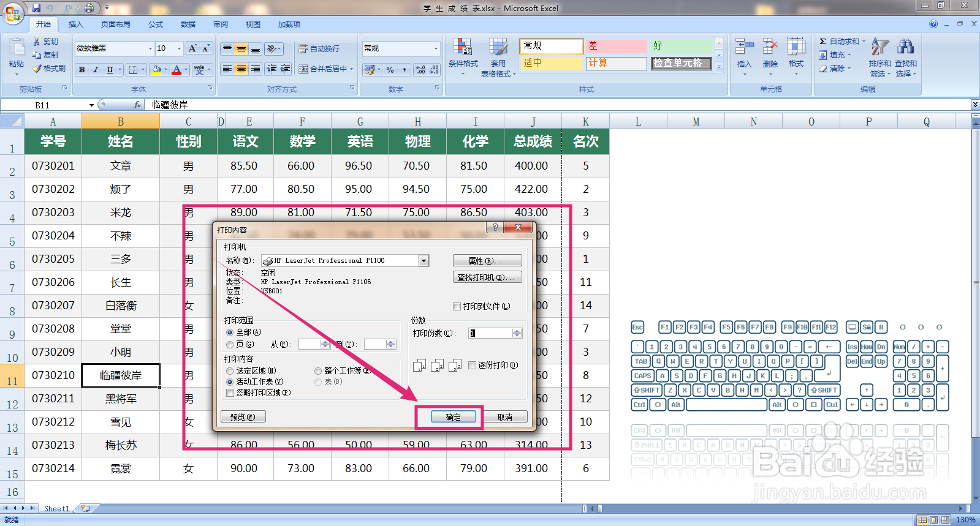Switch to the Sheet1 worksheet tab
Image resolution: width=980 pixels, height=526 pixels.
(56, 508)
